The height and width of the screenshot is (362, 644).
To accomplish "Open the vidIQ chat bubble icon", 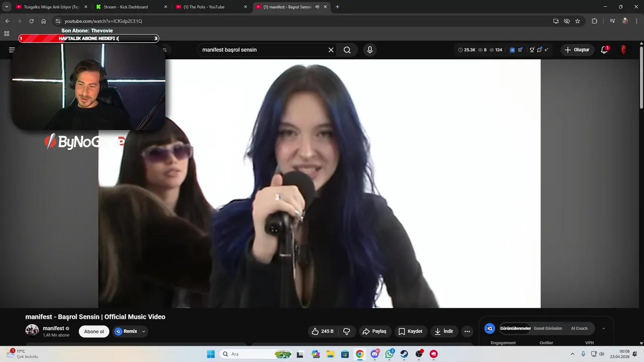I will point(539,50).
